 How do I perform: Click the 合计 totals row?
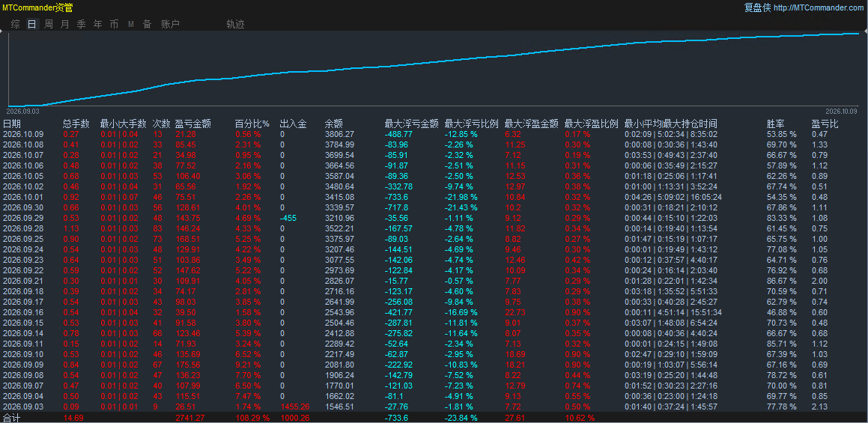pos(434,418)
